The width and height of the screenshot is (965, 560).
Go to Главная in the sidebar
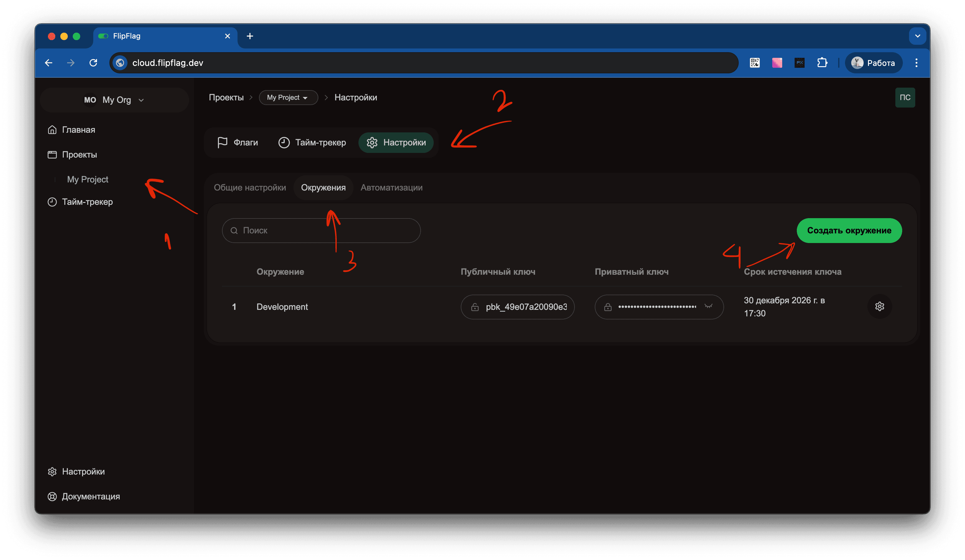[78, 130]
